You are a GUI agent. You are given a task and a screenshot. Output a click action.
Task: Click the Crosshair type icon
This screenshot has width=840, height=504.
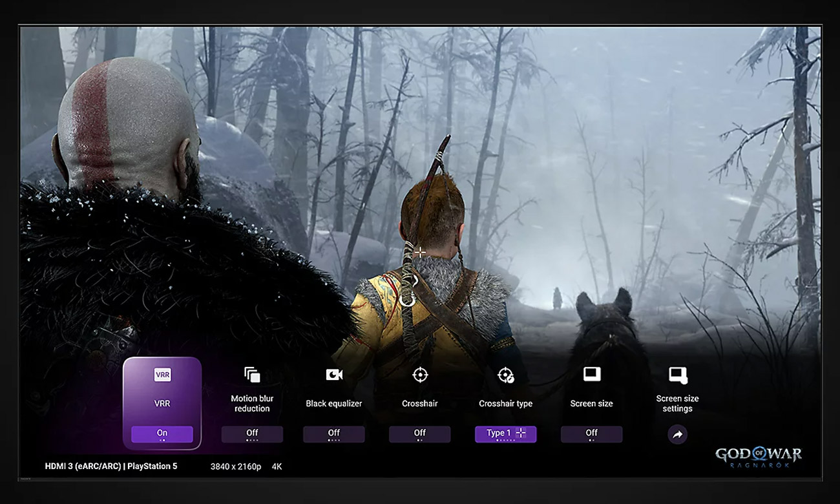click(x=505, y=375)
